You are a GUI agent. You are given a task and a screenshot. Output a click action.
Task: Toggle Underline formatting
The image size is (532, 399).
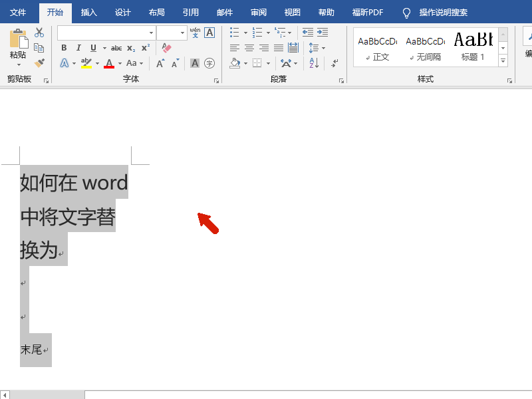point(93,48)
